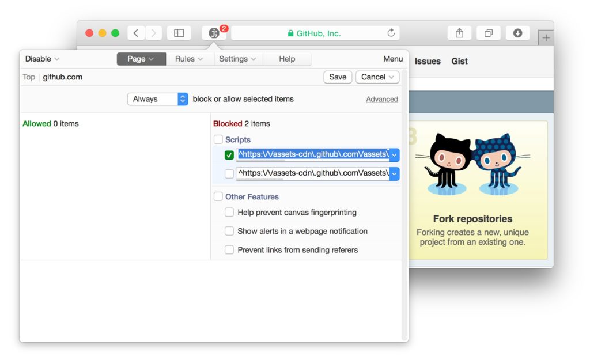Click the Other Features group label
The height and width of the screenshot is (364, 590).
coord(252,196)
